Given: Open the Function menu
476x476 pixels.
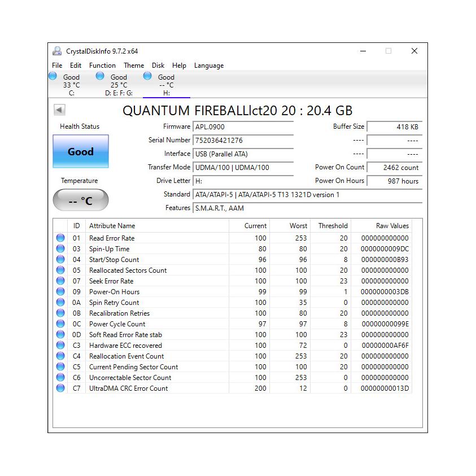Looking at the screenshot, I should 102,65.
